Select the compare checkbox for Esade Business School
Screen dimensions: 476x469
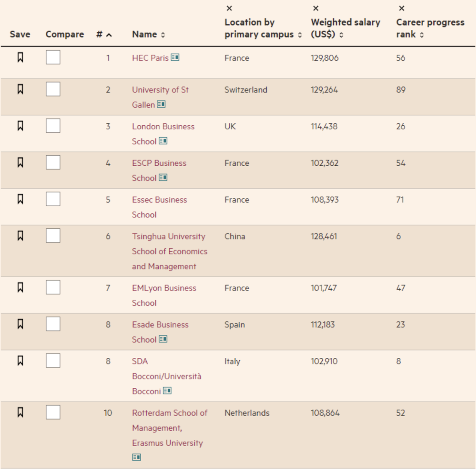click(x=53, y=324)
